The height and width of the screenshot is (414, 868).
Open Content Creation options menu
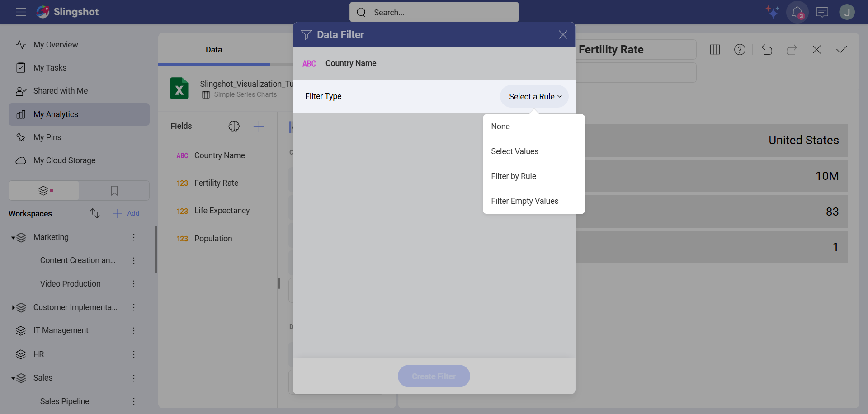point(134,261)
